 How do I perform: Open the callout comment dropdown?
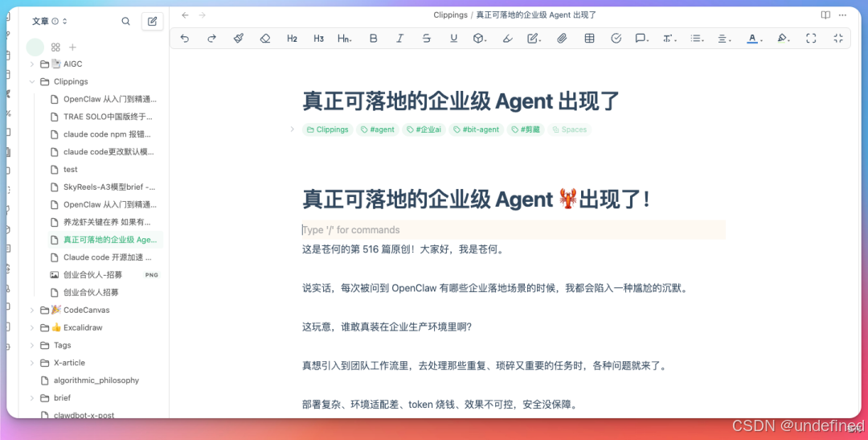pyautogui.click(x=641, y=39)
